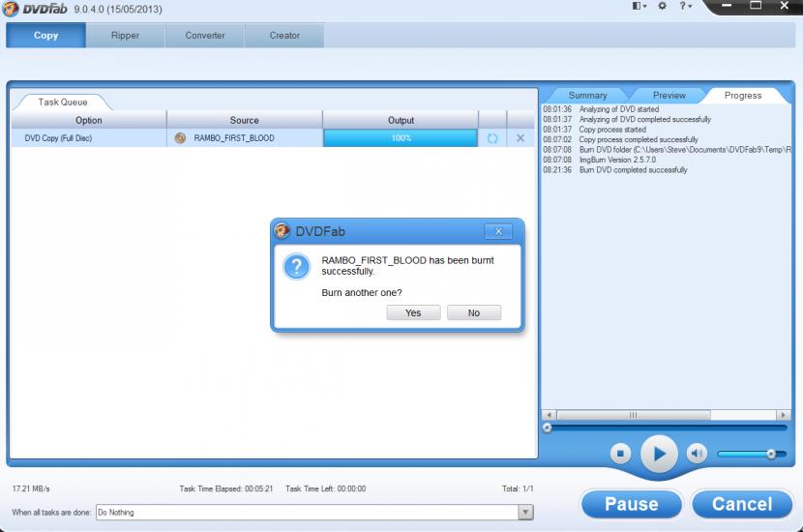Click the Source column header
Image resolution: width=803 pixels, height=532 pixels.
tap(244, 120)
